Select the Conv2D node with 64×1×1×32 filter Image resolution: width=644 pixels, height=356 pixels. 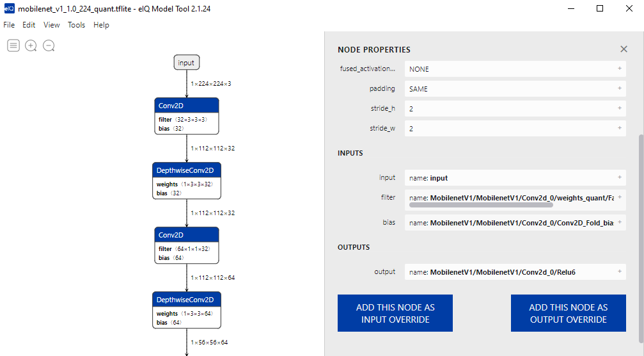(x=187, y=246)
